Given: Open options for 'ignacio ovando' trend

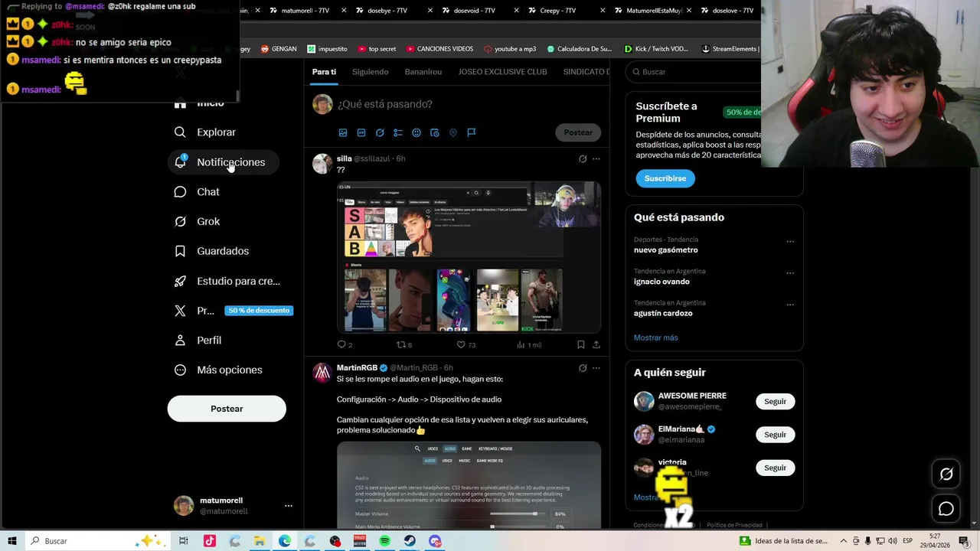Looking at the screenshot, I should pyautogui.click(x=790, y=273).
